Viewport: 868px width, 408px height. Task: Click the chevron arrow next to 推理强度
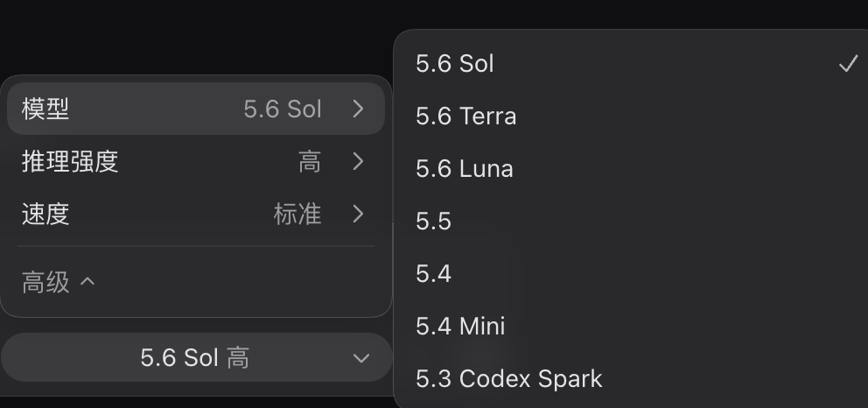coord(358,161)
